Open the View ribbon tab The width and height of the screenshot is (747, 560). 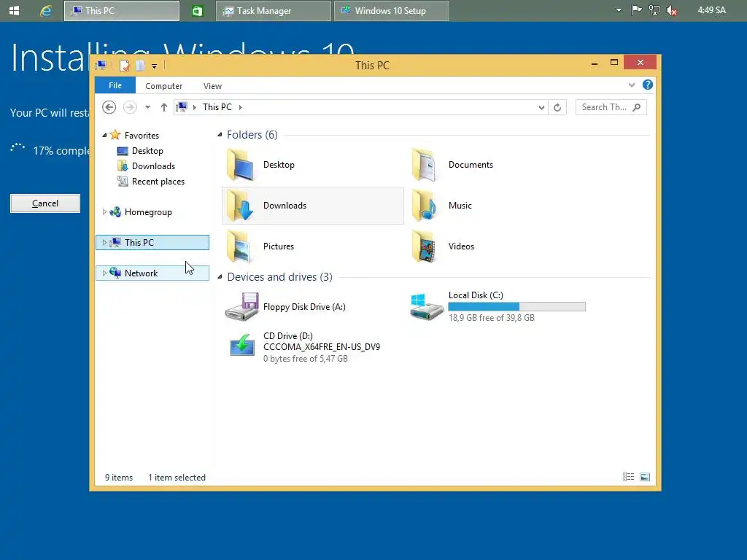(x=212, y=86)
